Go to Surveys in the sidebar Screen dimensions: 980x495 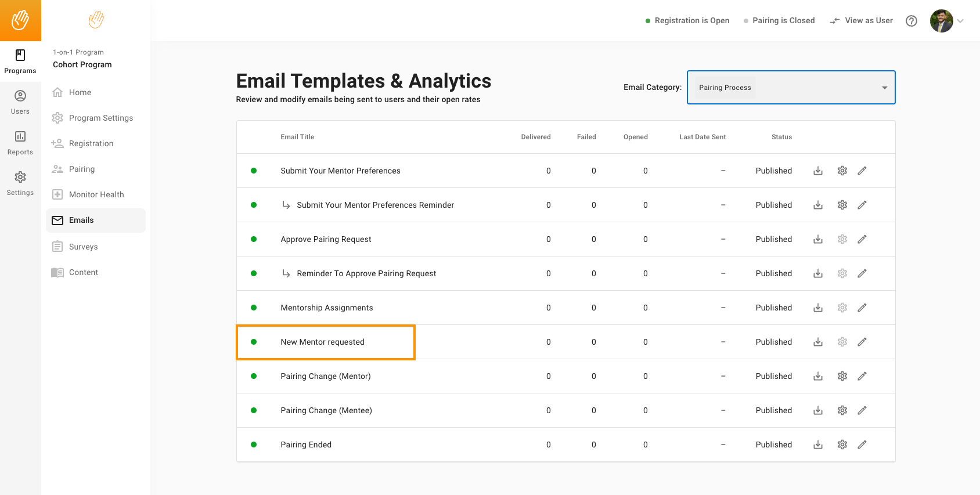83,247
